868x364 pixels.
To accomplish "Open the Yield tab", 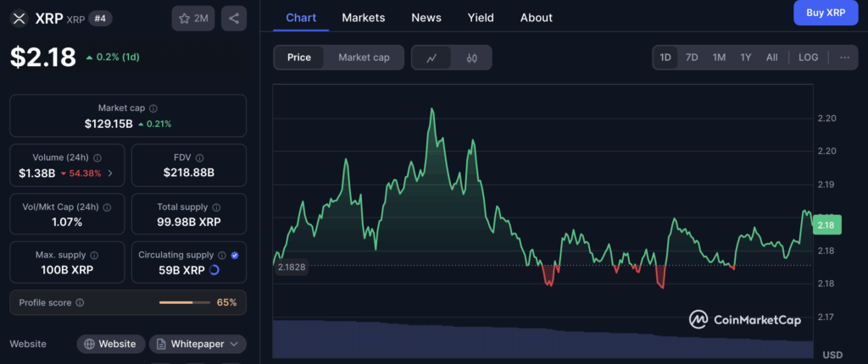I will tap(481, 18).
